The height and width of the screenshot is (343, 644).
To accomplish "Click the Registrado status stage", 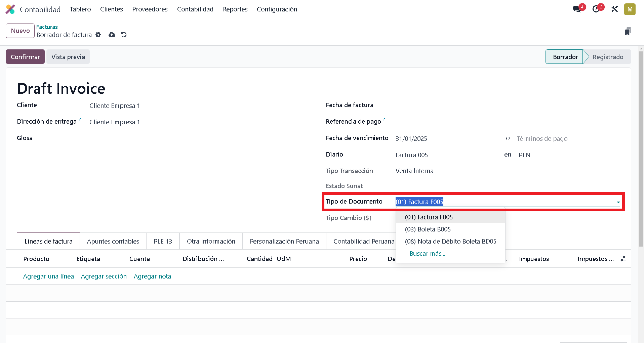I will pos(608,57).
